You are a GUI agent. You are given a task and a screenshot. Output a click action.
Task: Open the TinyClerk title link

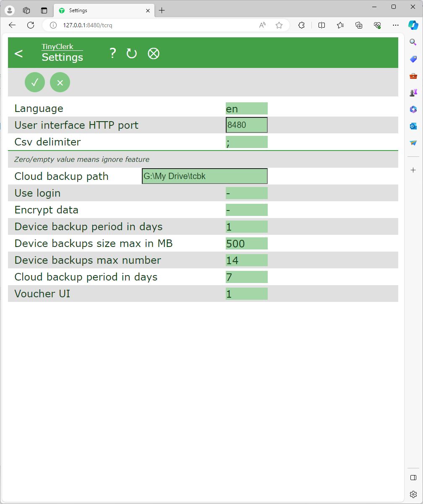pos(57,47)
